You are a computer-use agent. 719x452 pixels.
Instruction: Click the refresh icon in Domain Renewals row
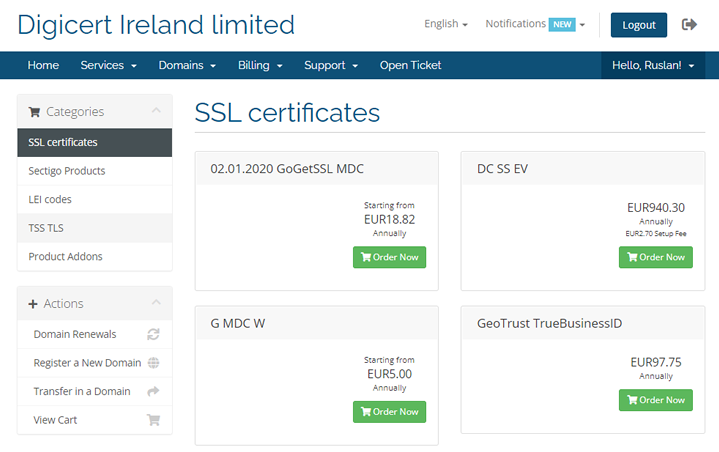[153, 334]
